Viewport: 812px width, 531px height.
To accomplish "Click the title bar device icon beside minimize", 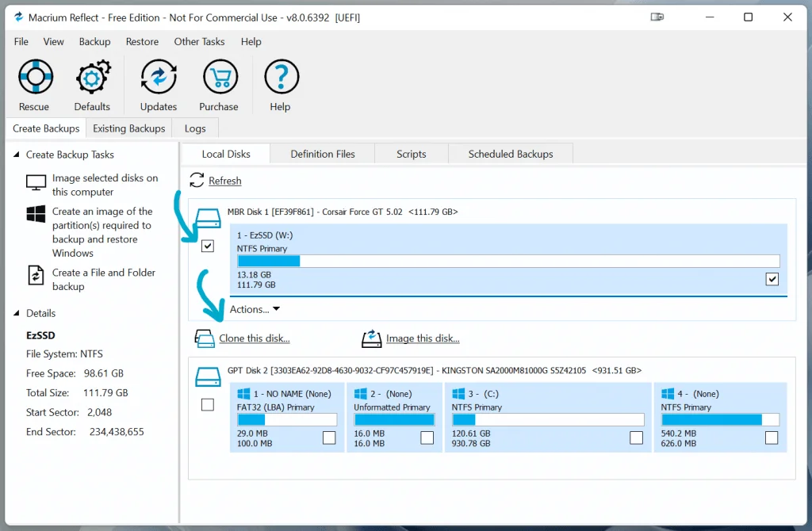I will pyautogui.click(x=657, y=17).
